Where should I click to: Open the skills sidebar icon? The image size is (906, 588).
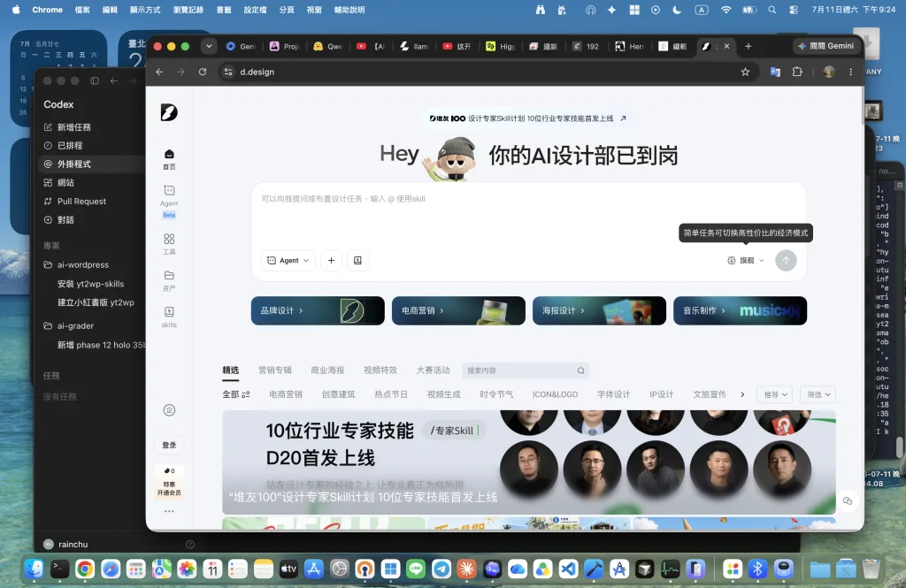tap(169, 317)
